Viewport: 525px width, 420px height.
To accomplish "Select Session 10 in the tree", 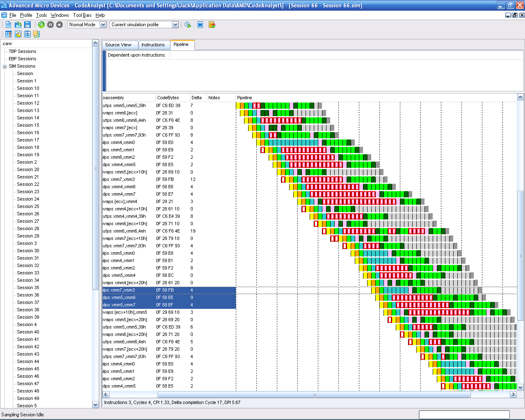I will tap(28, 89).
